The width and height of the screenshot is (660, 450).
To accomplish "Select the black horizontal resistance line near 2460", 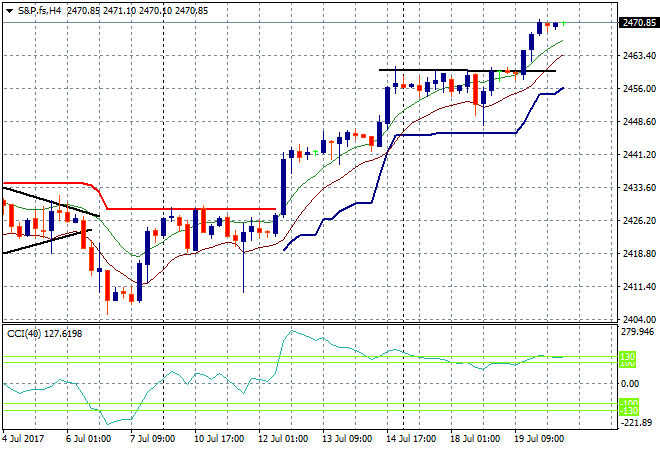I will click(467, 70).
